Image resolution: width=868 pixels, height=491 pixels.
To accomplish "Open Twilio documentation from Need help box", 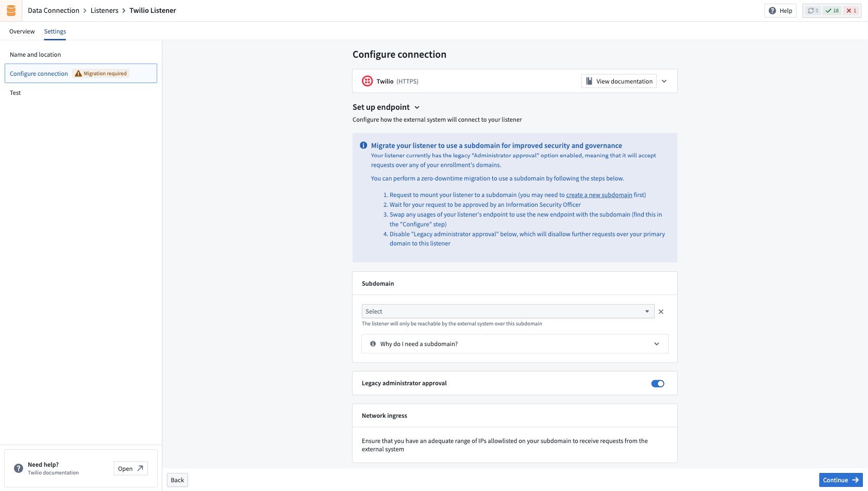I will 130,468.
